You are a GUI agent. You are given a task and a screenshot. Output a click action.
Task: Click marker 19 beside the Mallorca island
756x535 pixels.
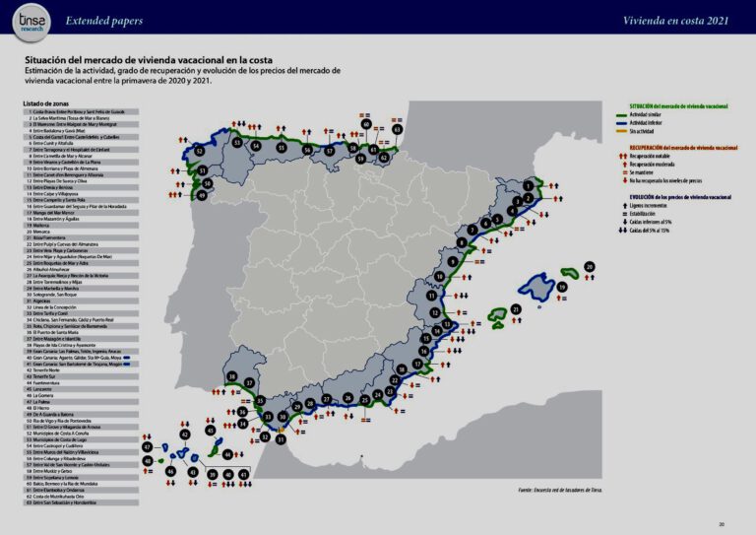click(x=562, y=288)
